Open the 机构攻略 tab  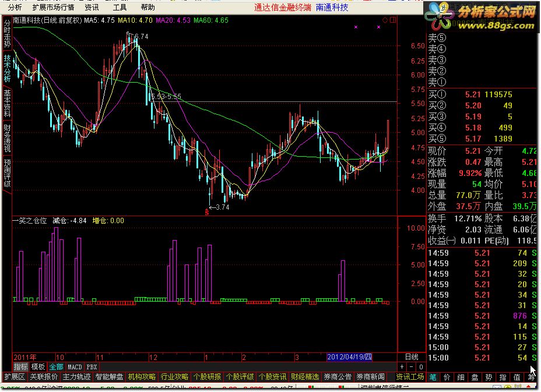click(x=142, y=377)
